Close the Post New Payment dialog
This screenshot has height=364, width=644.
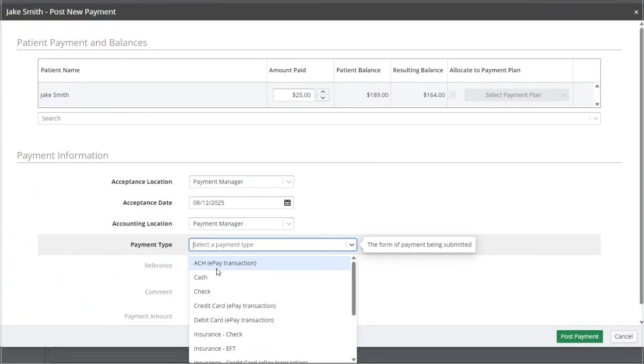pos(636,12)
